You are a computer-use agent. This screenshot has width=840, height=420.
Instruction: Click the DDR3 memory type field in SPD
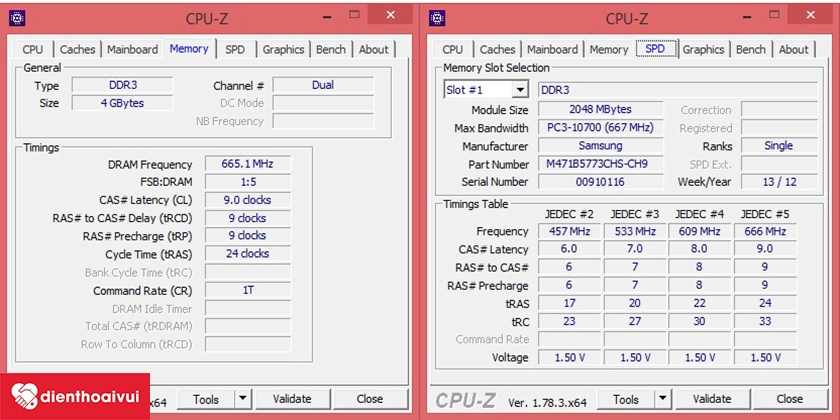pyautogui.click(x=678, y=90)
